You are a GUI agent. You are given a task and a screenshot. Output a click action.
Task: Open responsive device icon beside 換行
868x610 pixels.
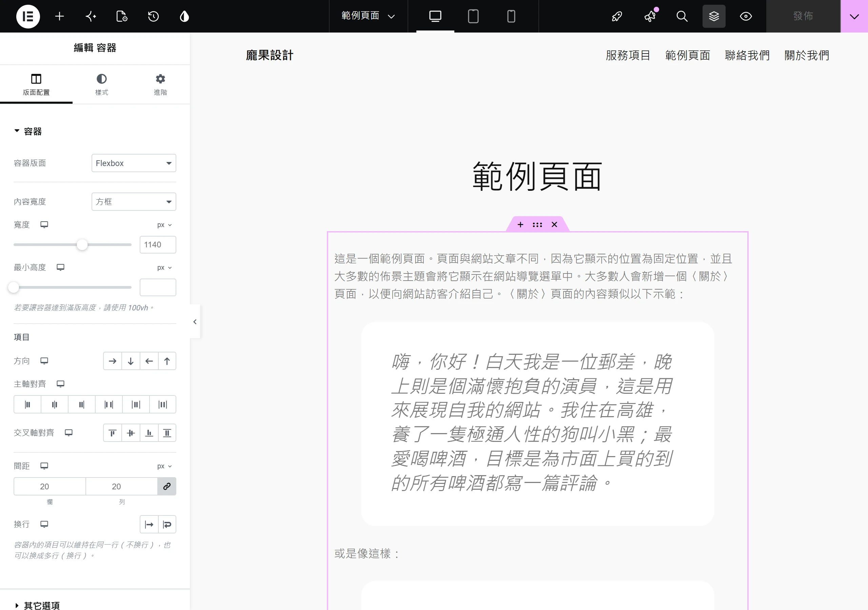coord(44,524)
